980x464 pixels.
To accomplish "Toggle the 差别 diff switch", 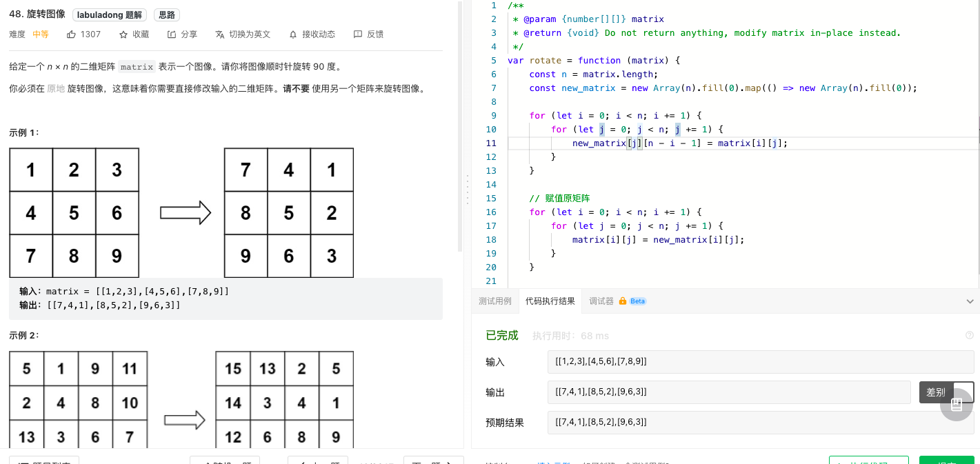I will pyautogui.click(x=947, y=392).
